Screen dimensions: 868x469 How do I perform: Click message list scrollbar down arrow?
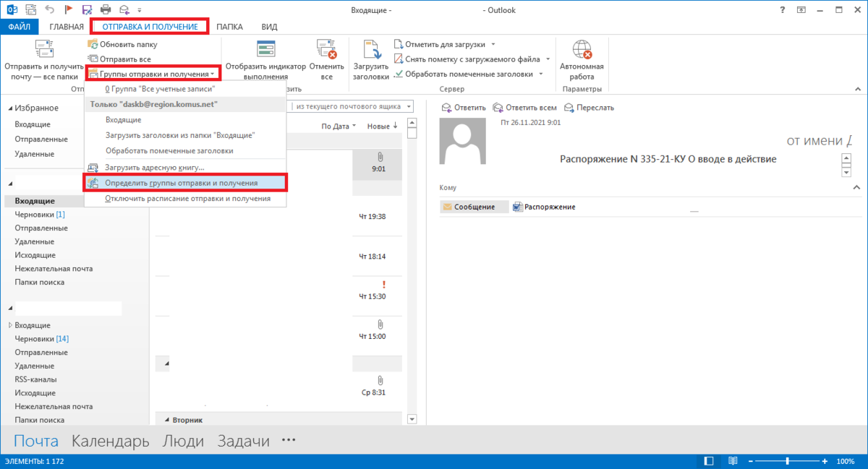pyautogui.click(x=412, y=419)
